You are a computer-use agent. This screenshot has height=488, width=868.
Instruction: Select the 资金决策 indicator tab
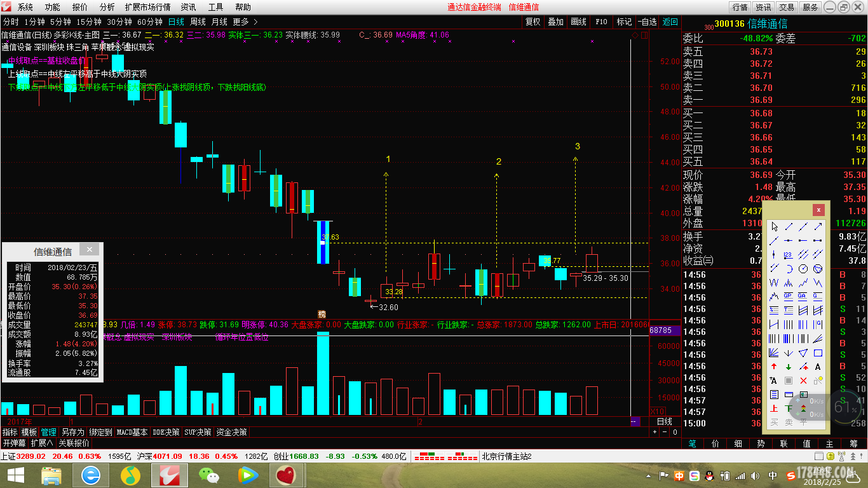tap(231, 432)
